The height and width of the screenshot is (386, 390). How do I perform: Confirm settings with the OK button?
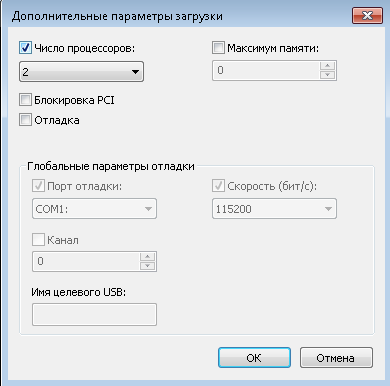(x=254, y=358)
